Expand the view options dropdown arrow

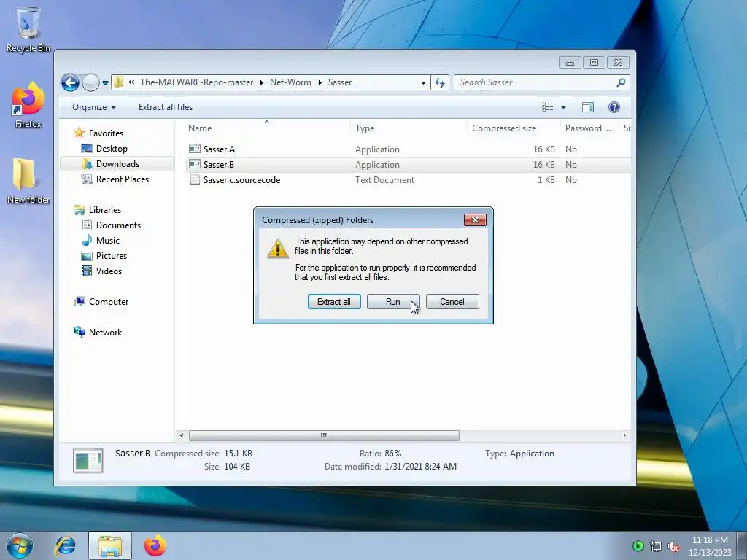click(563, 107)
